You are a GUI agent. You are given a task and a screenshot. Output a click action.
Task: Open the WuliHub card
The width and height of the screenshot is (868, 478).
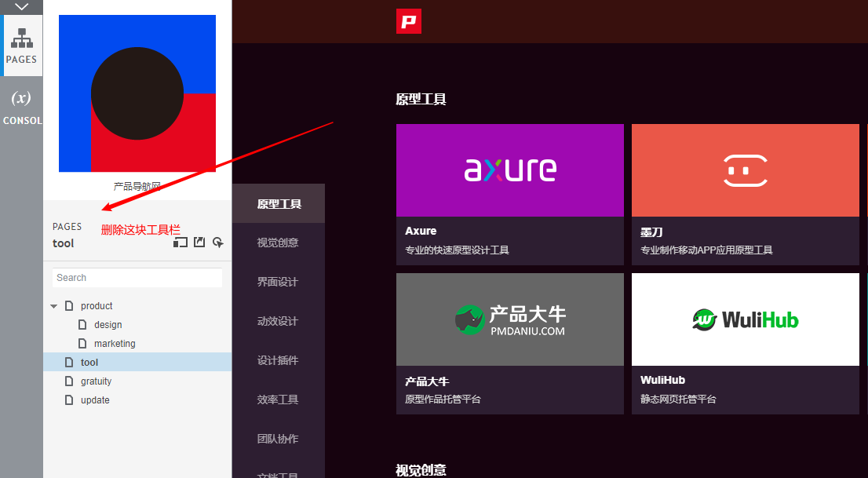[x=745, y=344]
